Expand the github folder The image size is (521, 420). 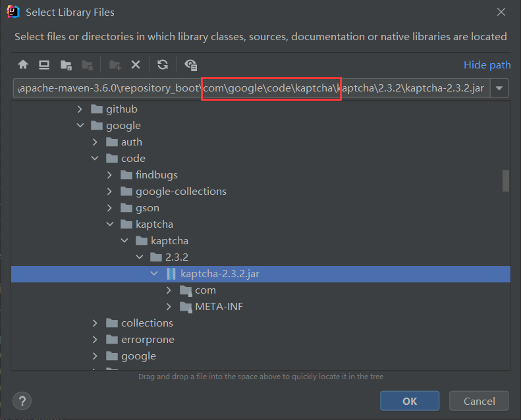click(x=80, y=109)
